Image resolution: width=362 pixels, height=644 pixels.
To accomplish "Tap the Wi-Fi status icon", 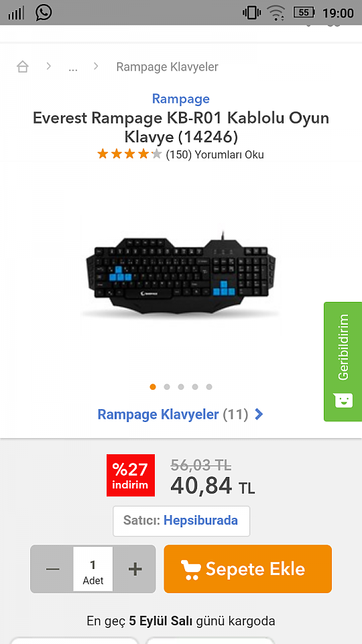I will tap(276, 13).
